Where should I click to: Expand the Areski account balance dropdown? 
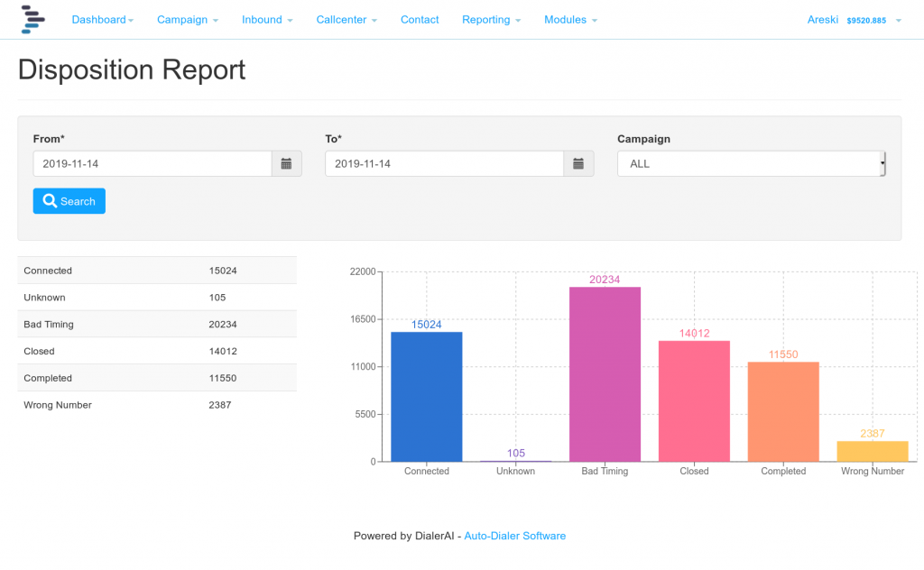[854, 19]
